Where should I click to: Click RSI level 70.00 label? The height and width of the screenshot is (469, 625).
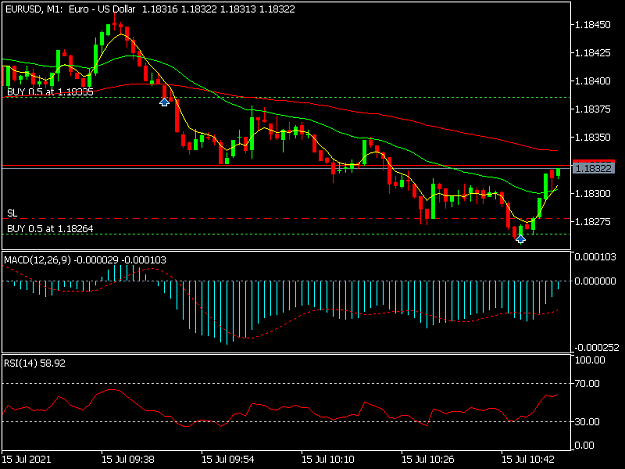pyautogui.click(x=587, y=384)
